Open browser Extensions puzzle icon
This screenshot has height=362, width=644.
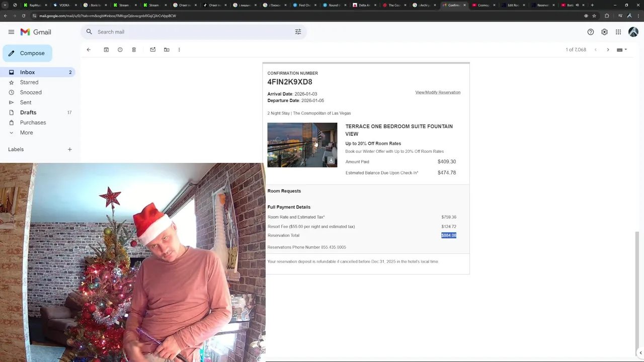[607, 16]
